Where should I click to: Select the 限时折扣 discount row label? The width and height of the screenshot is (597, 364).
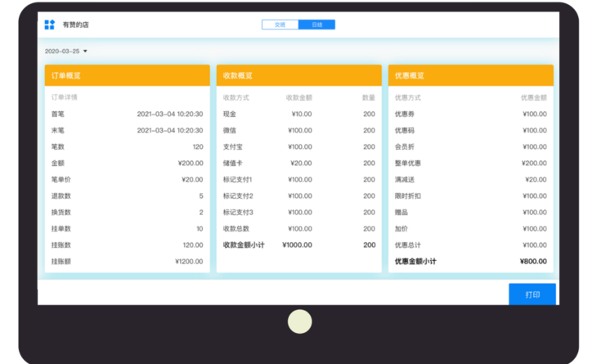408,195
